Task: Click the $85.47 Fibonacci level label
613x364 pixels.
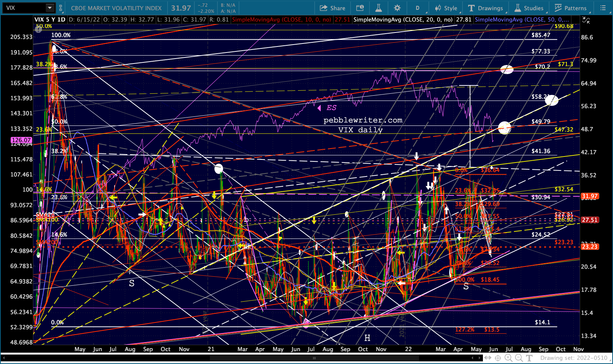Action: [541, 35]
